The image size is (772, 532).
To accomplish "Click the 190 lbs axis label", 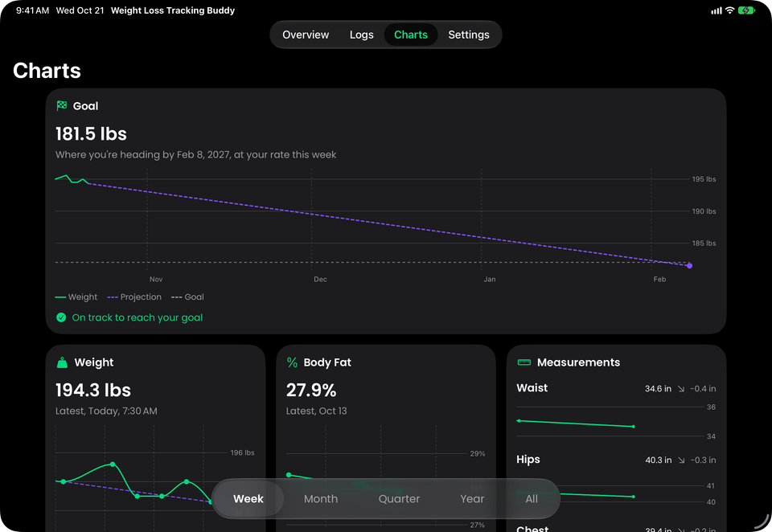I will tap(704, 211).
